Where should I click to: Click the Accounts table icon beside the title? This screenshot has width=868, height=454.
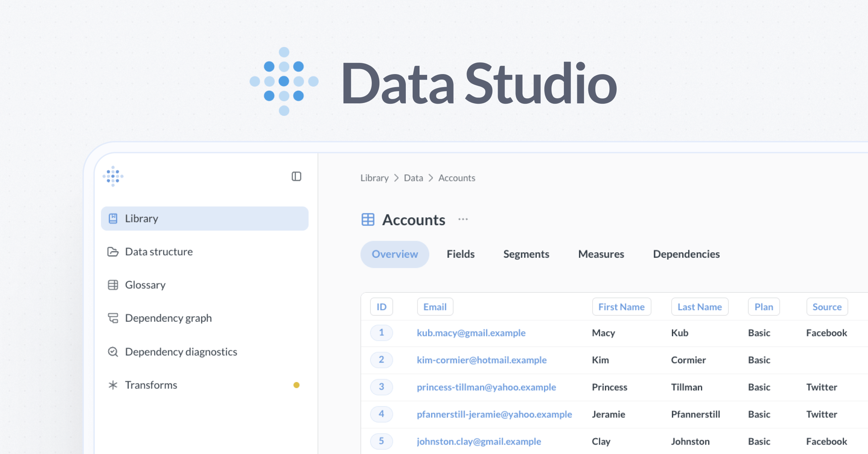368,219
